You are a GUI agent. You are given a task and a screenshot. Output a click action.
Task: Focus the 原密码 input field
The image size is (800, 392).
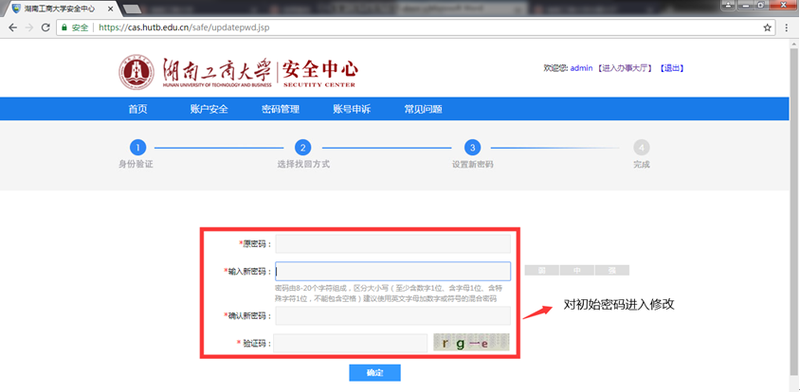coord(393,244)
